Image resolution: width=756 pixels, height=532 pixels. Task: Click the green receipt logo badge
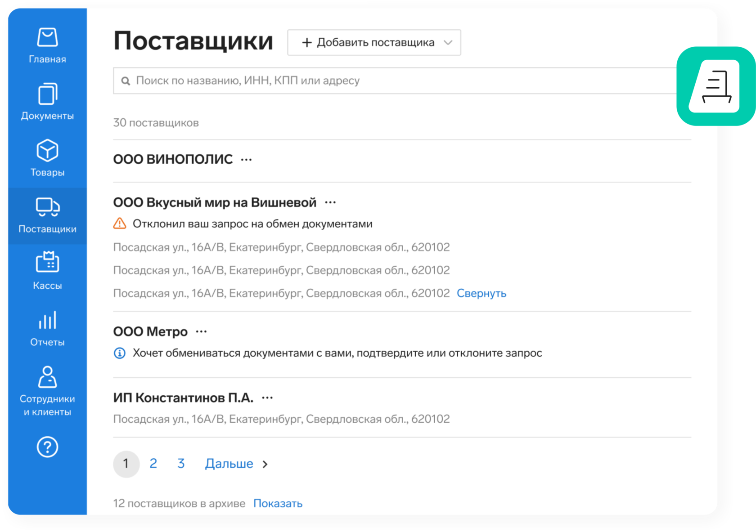pos(715,86)
